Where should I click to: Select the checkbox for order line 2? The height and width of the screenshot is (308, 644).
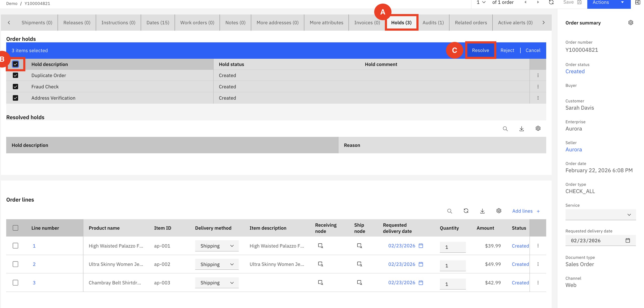pos(15,264)
